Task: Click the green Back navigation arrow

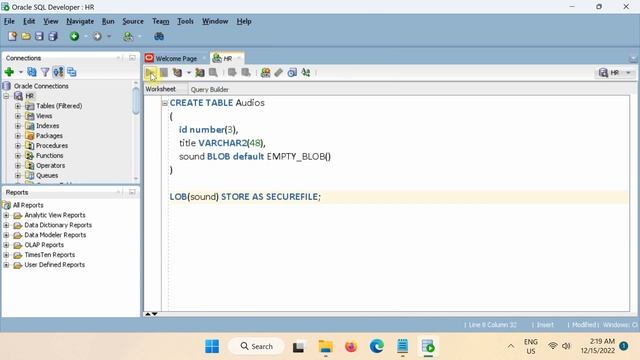Action: tap(74, 36)
